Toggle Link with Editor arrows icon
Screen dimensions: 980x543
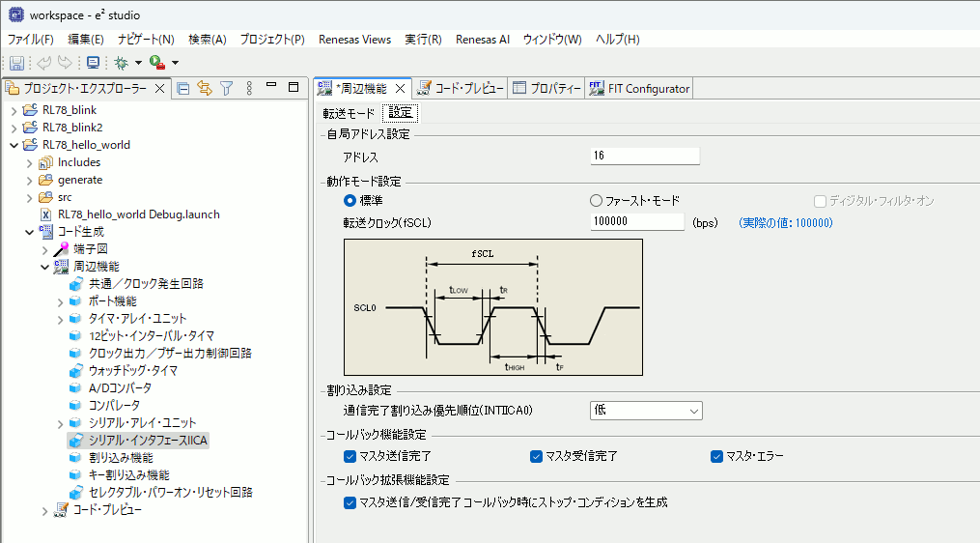coord(205,88)
